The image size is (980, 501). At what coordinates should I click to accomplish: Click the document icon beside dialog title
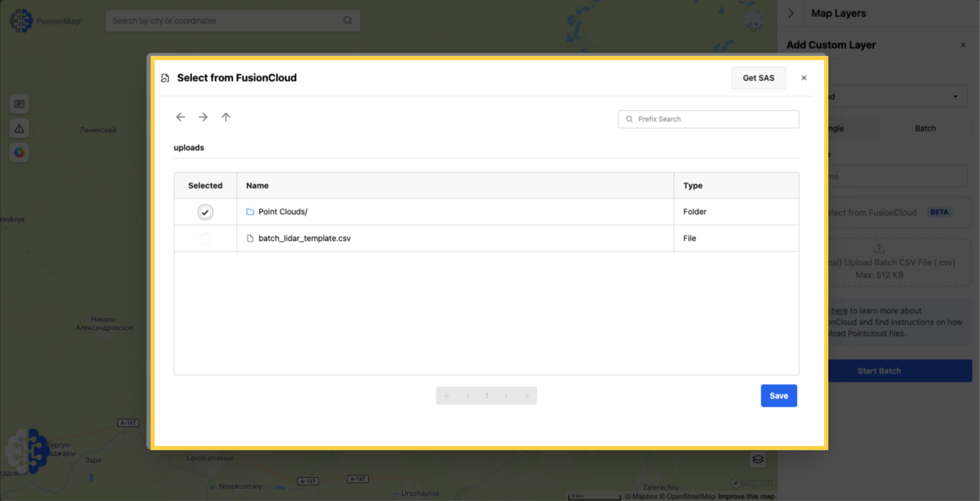[165, 78]
